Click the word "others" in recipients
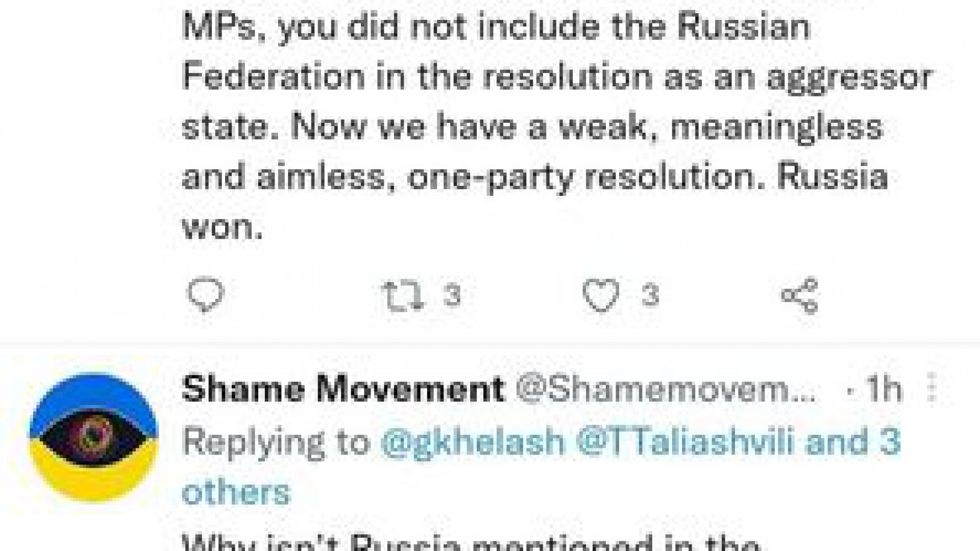Viewport: 980px width, 551px height. [x=236, y=492]
